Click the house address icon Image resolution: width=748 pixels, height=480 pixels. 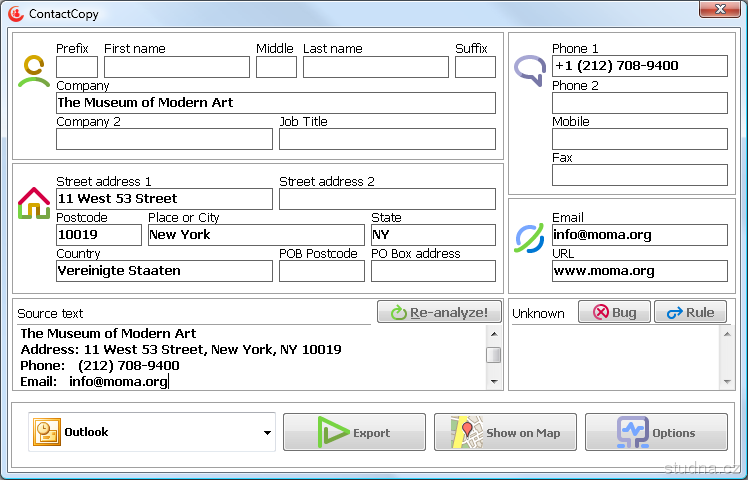(34, 203)
